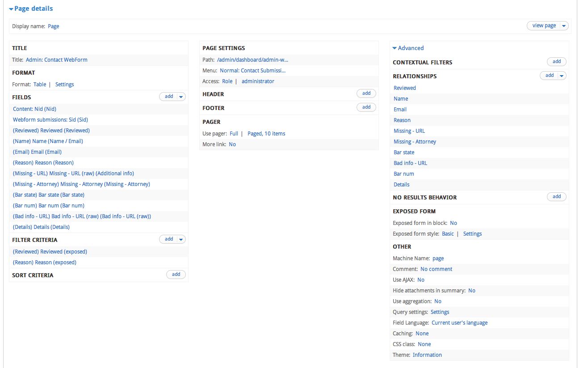
Task: Add a Sort criteria
Action: tap(176, 274)
